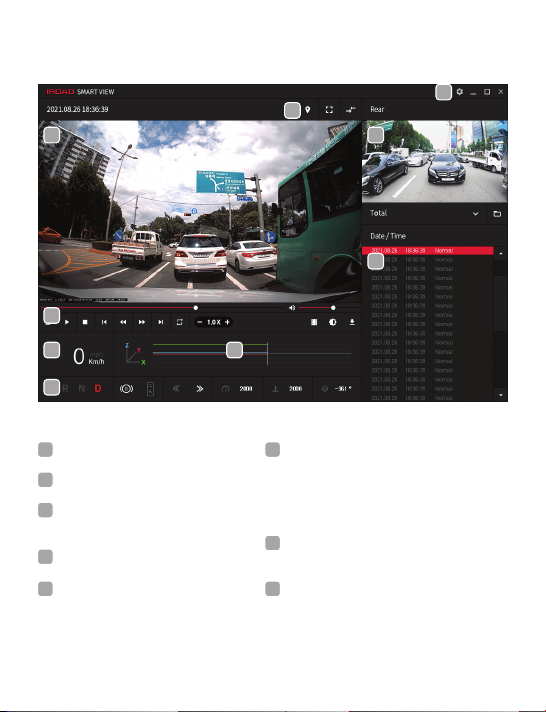Viewport: 546px width, 712px height.
Task: Play the dashcam recording
Action: tap(67, 322)
